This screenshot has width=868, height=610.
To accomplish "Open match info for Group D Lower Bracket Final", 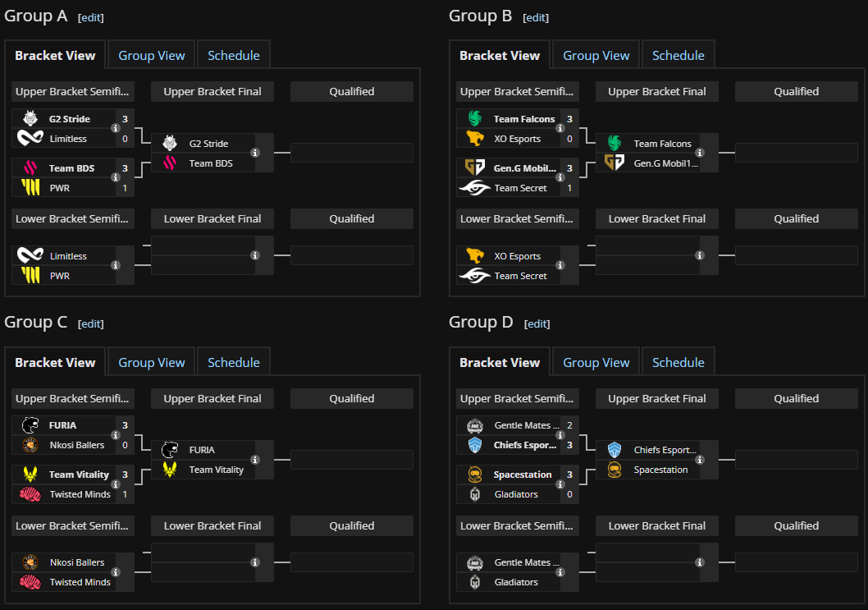I will [x=700, y=562].
